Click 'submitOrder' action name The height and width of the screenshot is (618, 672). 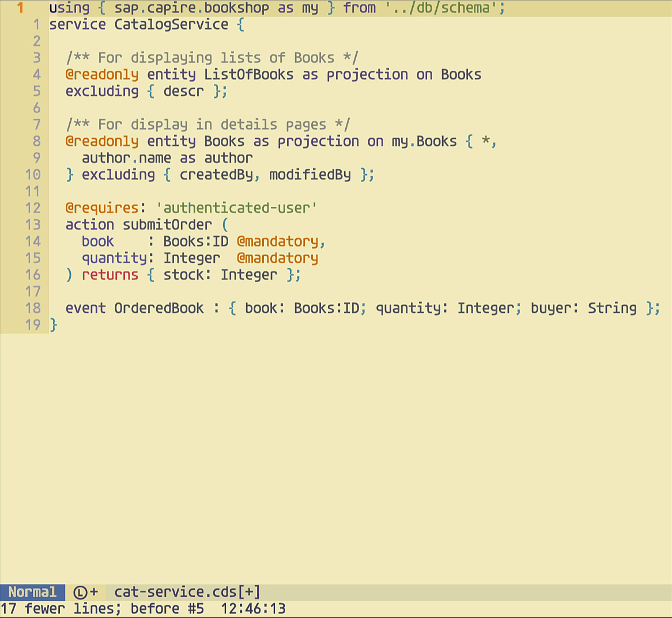(x=167, y=225)
